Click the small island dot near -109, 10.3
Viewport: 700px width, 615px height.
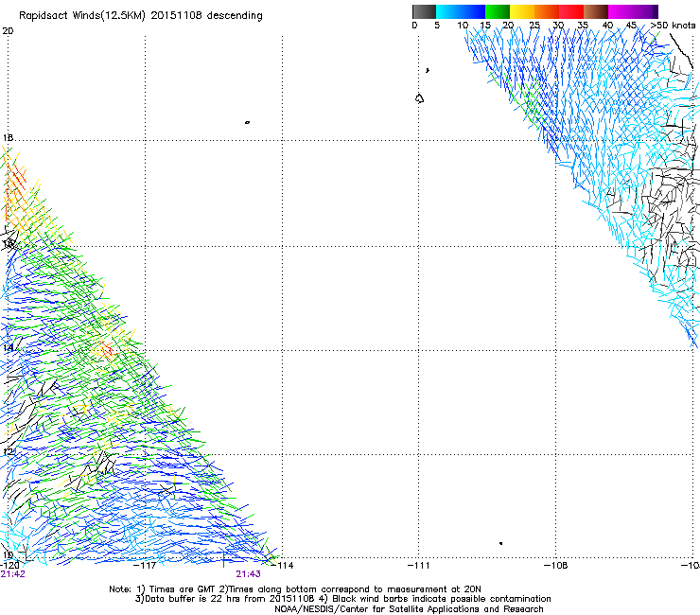tap(501, 543)
